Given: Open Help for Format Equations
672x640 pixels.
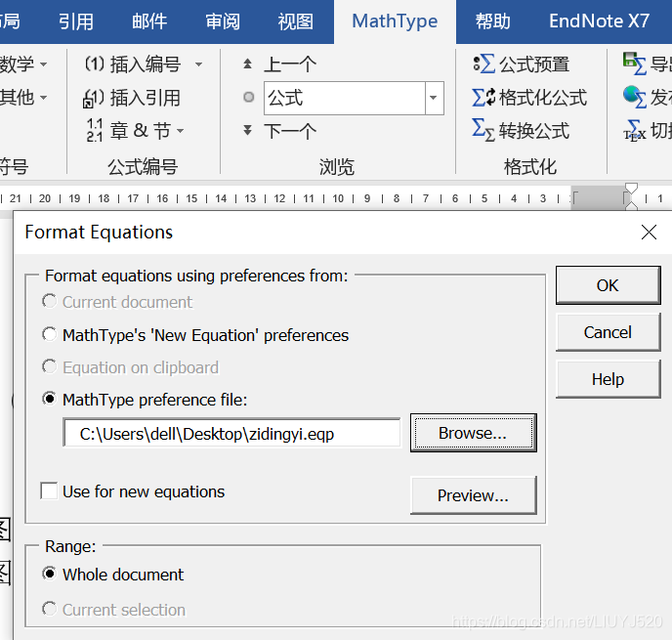Looking at the screenshot, I should click(x=609, y=379).
